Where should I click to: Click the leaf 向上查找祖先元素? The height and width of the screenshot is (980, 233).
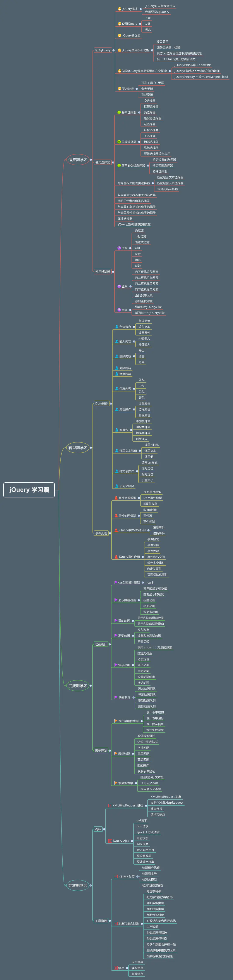[x=146, y=278]
